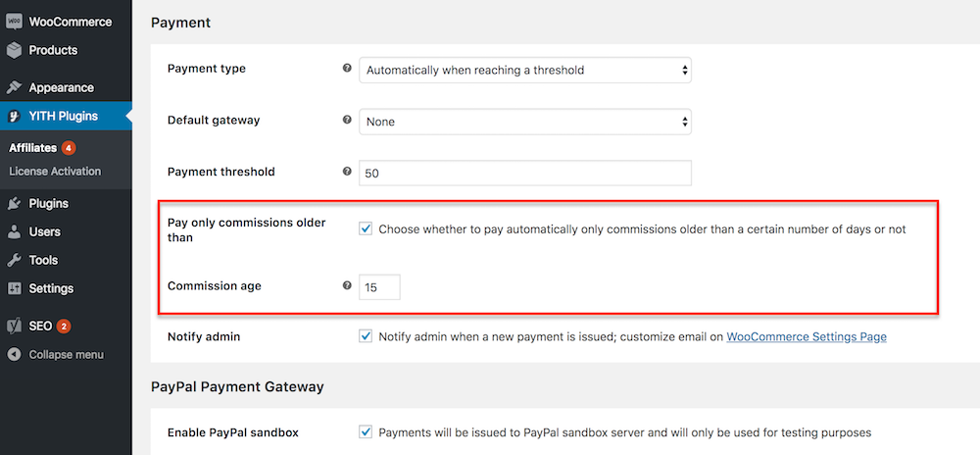Click the help icon beside Commission age
Screen dimensions: 980x455
[x=347, y=286]
